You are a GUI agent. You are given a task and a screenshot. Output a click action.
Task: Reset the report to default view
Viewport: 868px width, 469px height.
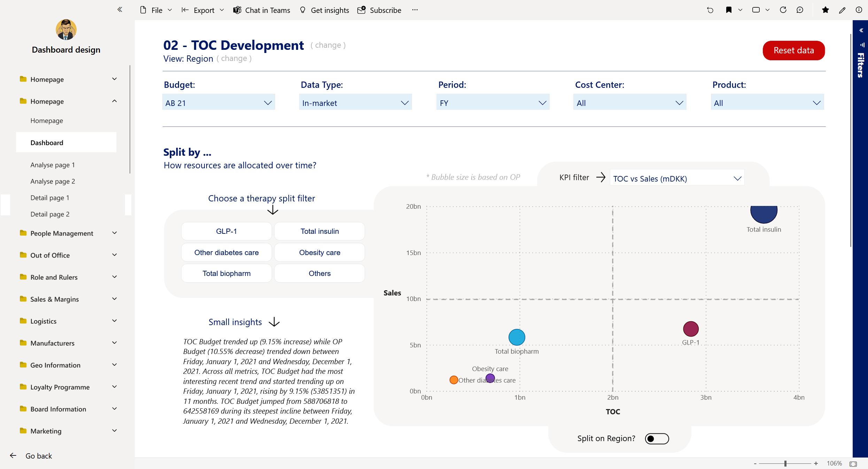710,10
